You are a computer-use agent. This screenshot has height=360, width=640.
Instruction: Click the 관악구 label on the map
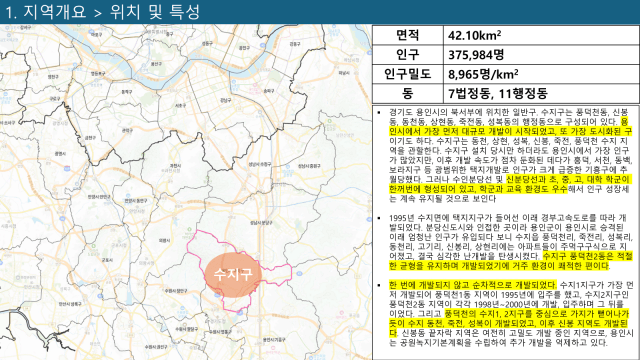coord(127,131)
